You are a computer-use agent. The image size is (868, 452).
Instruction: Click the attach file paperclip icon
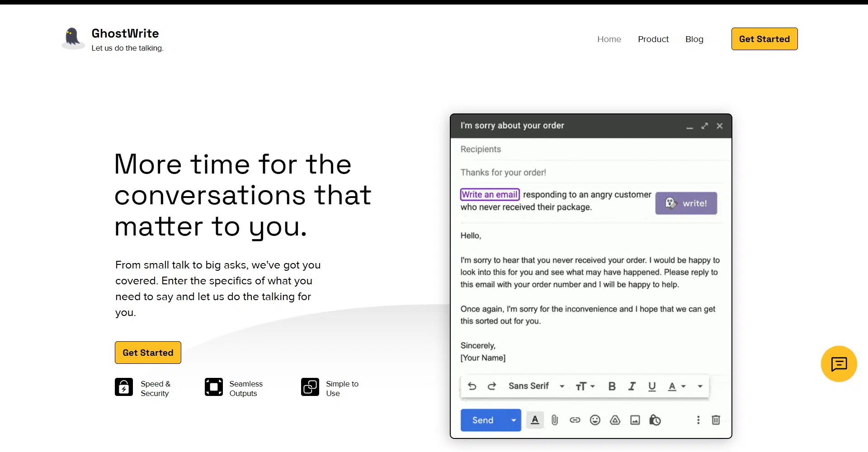tap(555, 420)
